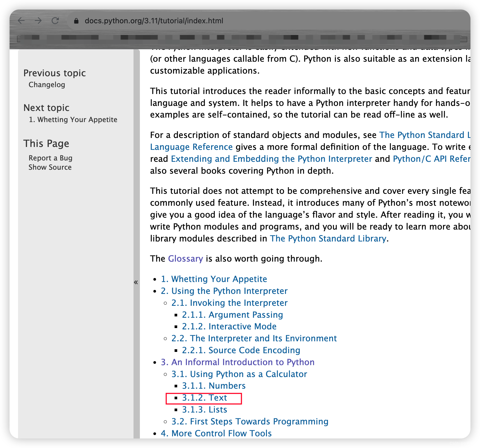Open section 3.1.3. Lists
The image size is (480, 448).
[x=205, y=410]
